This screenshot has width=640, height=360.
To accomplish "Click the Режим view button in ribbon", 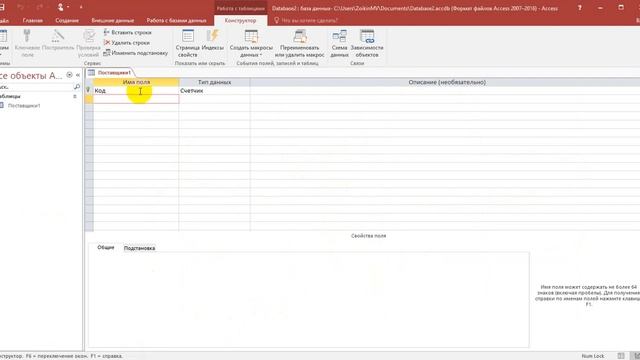I will (3, 43).
